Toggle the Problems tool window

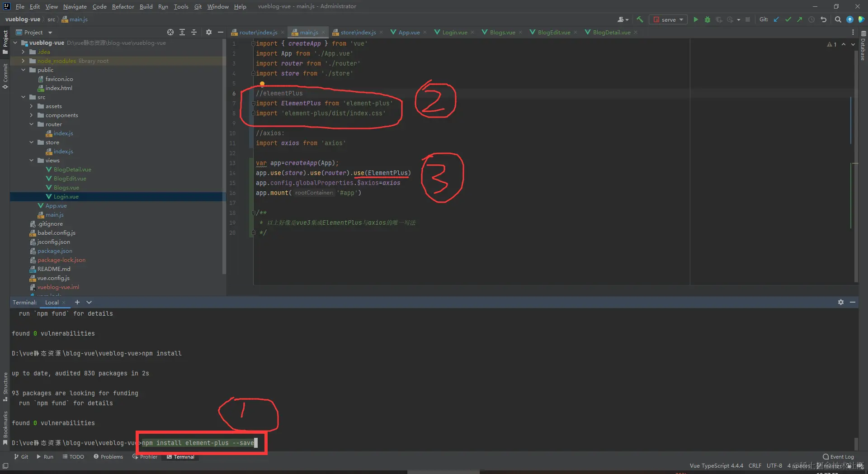pyautogui.click(x=108, y=457)
